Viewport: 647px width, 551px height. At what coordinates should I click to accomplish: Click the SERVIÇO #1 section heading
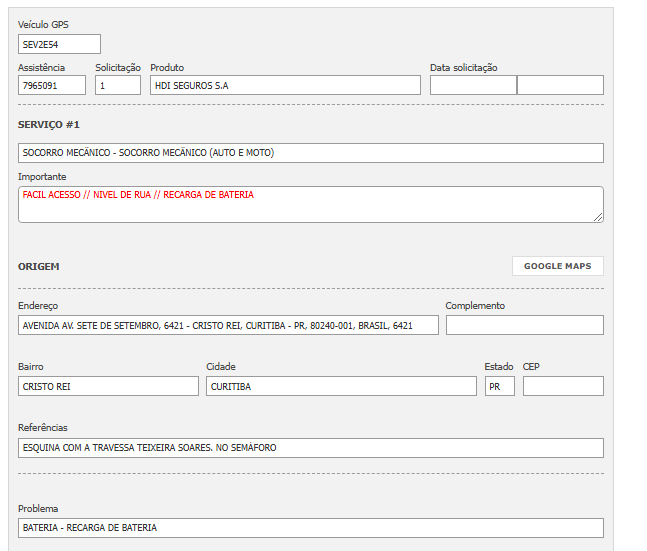click(x=49, y=124)
